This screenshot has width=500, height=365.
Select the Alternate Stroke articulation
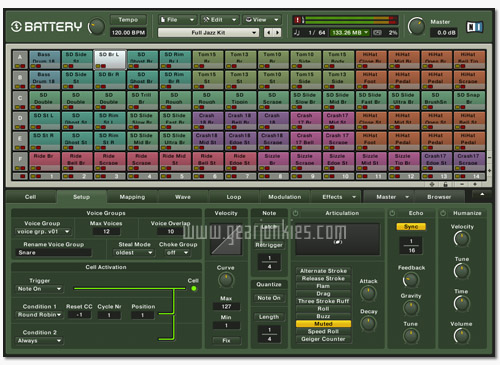tap(323, 271)
